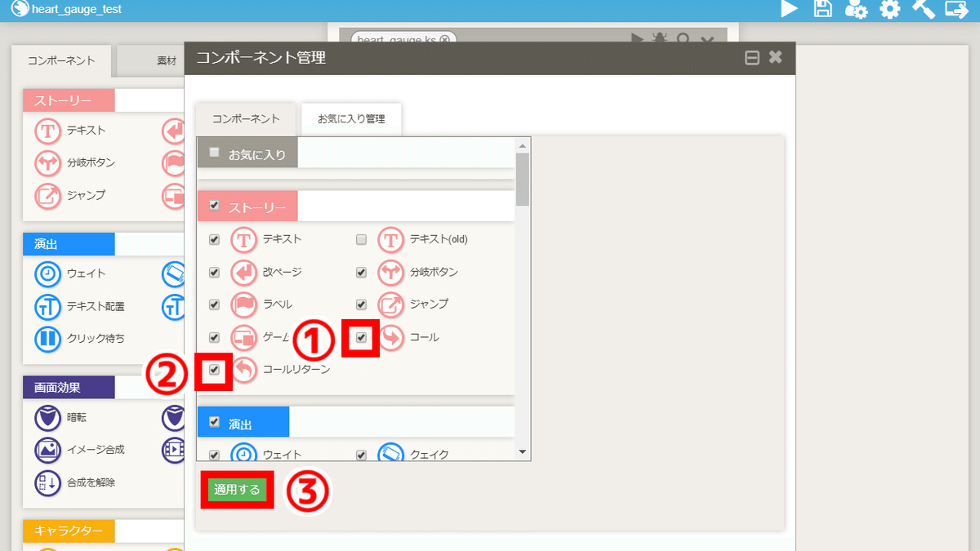Viewport: 980px width, 551px height.
Task: Click the export icon at the top right
Action: (956, 10)
